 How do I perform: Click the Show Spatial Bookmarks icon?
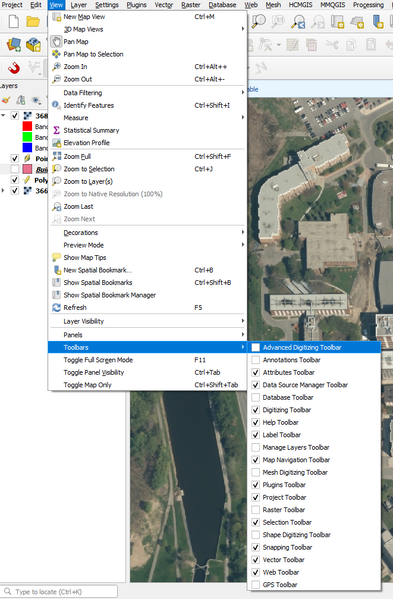pyautogui.click(x=56, y=283)
